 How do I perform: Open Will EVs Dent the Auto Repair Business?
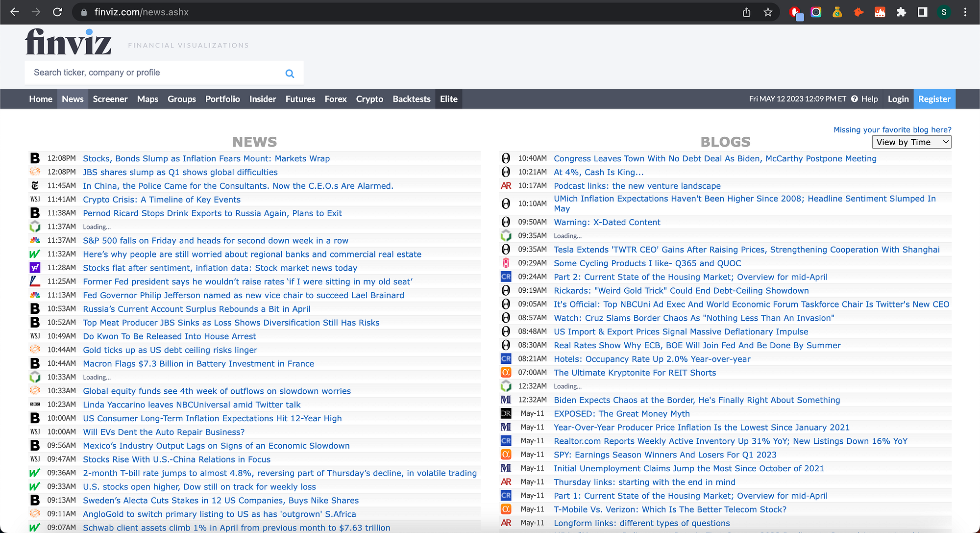[164, 432]
